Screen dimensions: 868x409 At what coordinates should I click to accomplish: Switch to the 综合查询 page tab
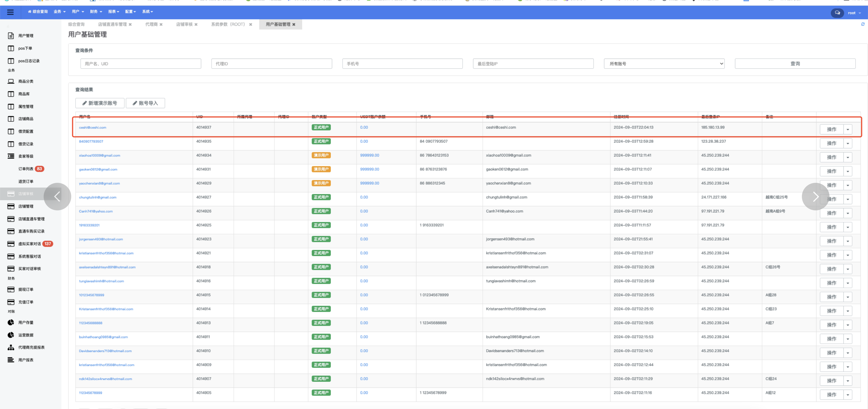77,24
